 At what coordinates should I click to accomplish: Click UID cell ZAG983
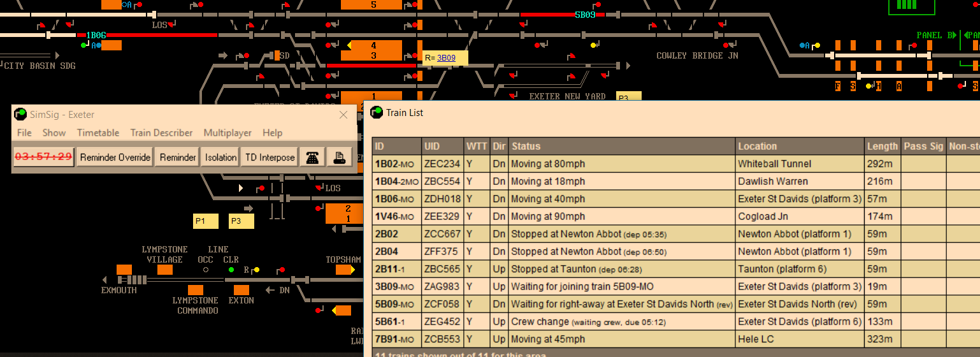[442, 287]
